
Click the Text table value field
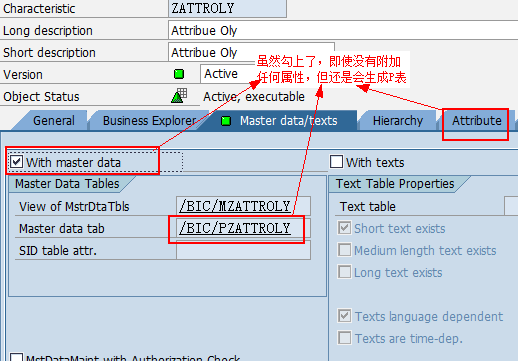[511, 206]
